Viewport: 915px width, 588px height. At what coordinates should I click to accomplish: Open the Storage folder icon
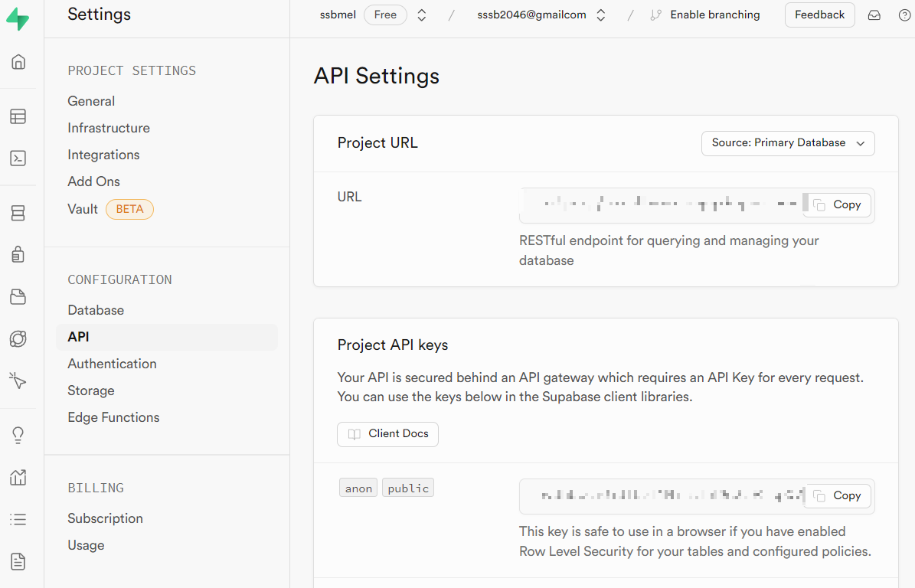(18, 297)
